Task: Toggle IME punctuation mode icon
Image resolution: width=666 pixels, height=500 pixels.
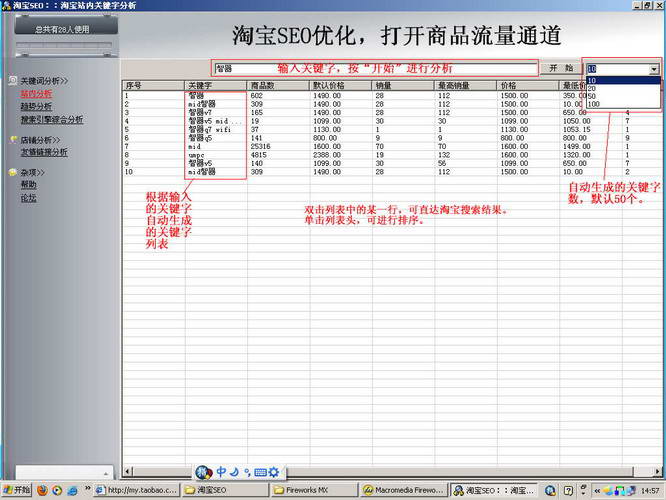Action: click(x=247, y=472)
